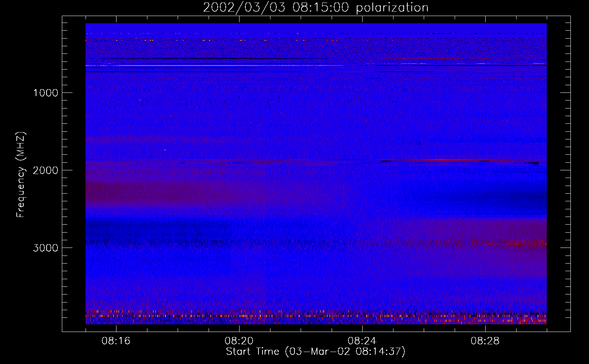
Task: Click the 1000 frequency axis label
Action: [x=46, y=93]
